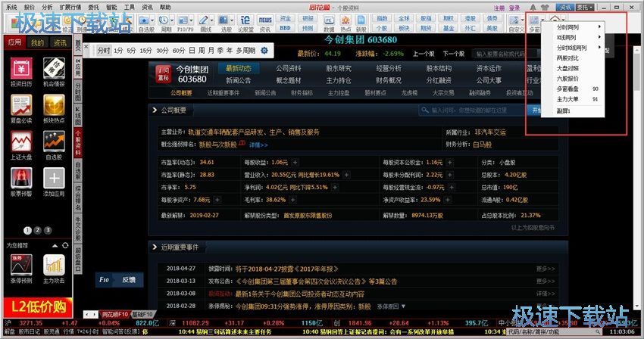Viewport: 644px width, 339px height.
Task: Open the 系统 menu
Action: (x=11, y=7)
